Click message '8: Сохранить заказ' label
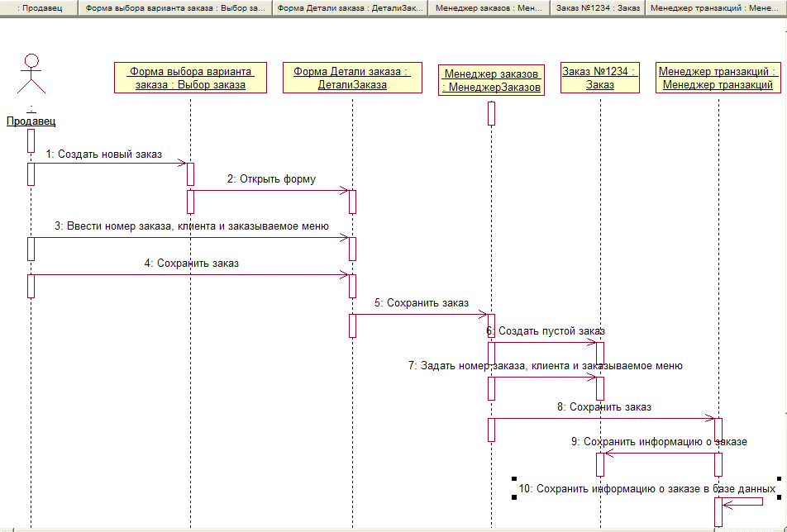This screenshot has height=532, width=787. point(604,406)
